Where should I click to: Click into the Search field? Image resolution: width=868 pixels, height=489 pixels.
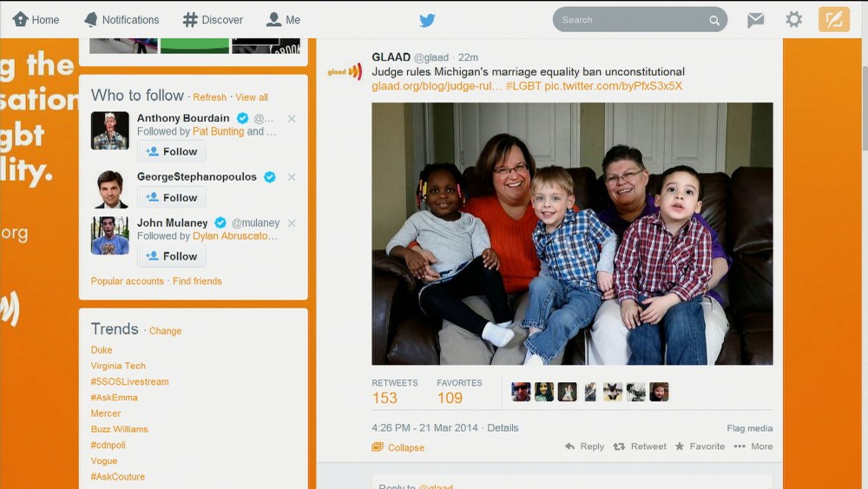tap(631, 20)
